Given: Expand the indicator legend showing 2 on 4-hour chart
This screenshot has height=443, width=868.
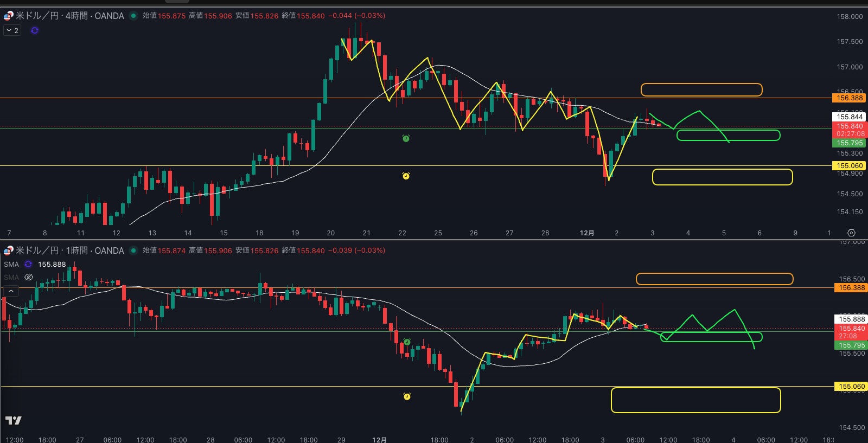Looking at the screenshot, I should point(12,30).
